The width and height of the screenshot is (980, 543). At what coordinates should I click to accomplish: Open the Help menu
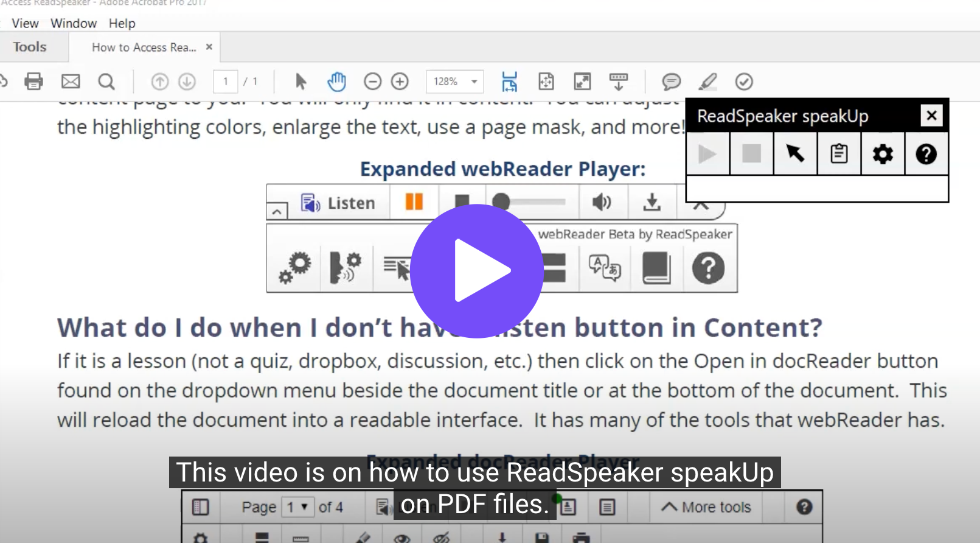(x=122, y=23)
